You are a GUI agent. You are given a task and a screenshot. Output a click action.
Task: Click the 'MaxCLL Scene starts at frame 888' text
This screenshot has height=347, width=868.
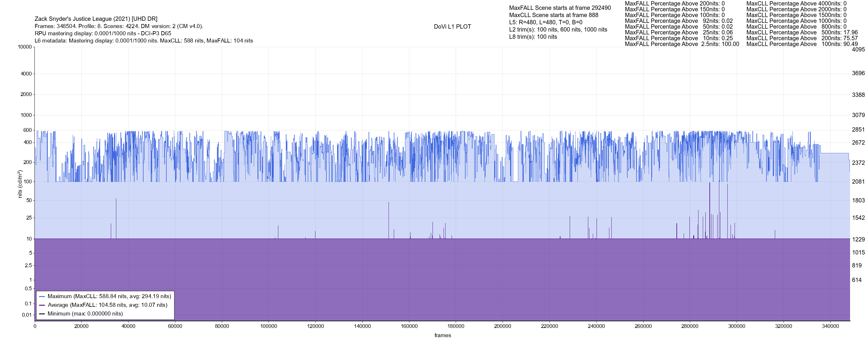click(553, 15)
